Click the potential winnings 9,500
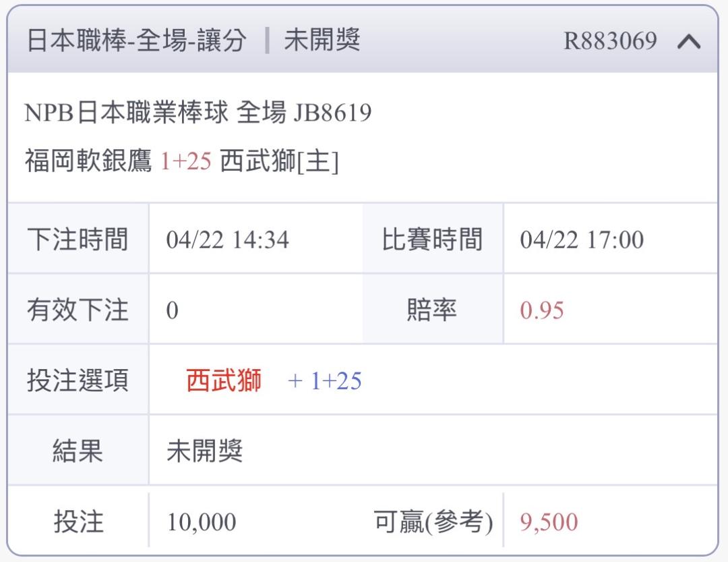728x562 pixels. [x=549, y=522]
